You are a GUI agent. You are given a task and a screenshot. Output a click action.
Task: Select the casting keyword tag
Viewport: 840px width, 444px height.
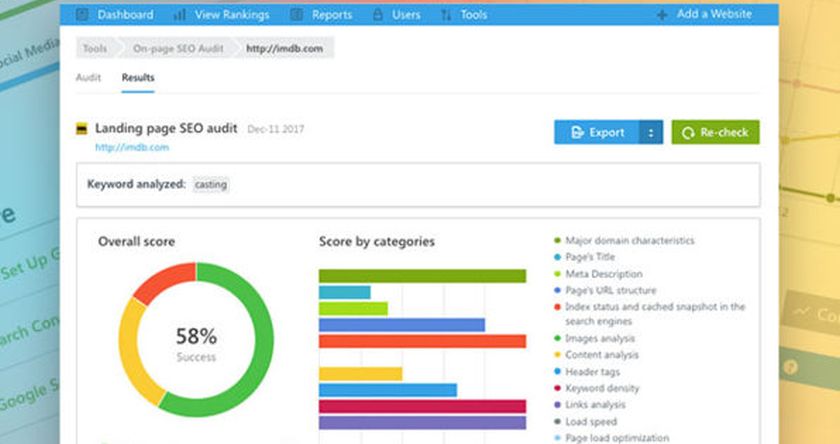coord(211,184)
